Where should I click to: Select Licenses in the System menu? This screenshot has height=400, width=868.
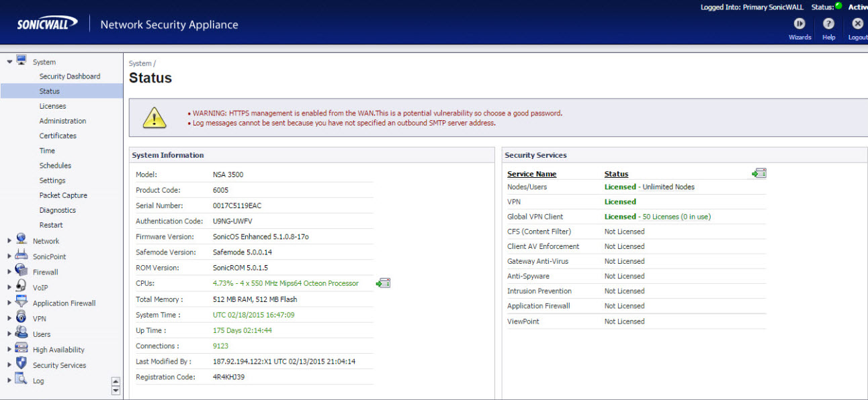52,106
